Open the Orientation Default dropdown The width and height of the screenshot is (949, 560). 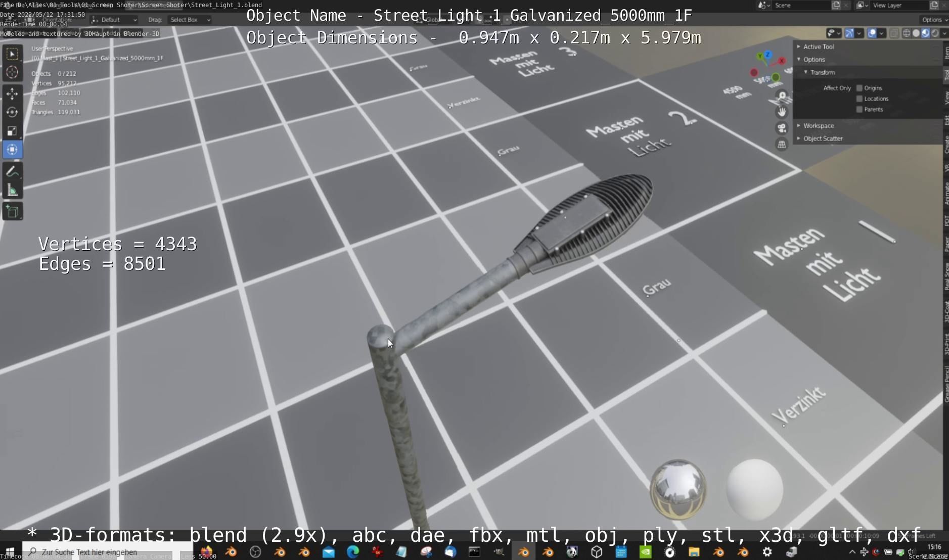point(114,20)
